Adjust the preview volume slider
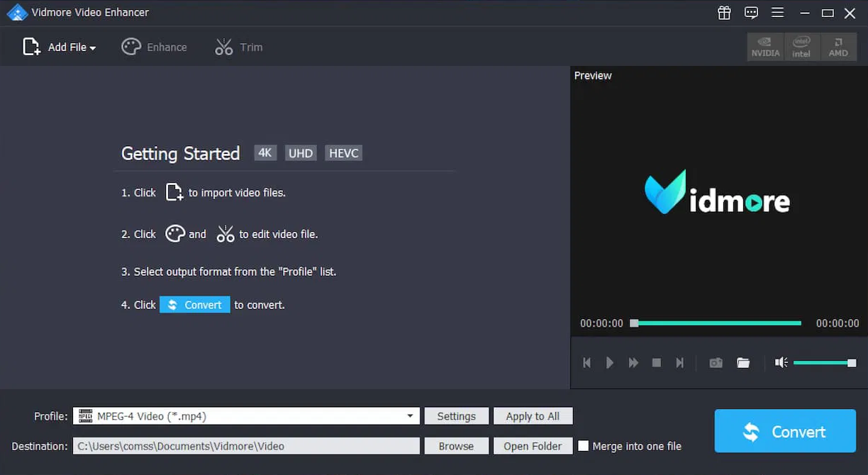 [x=825, y=363]
